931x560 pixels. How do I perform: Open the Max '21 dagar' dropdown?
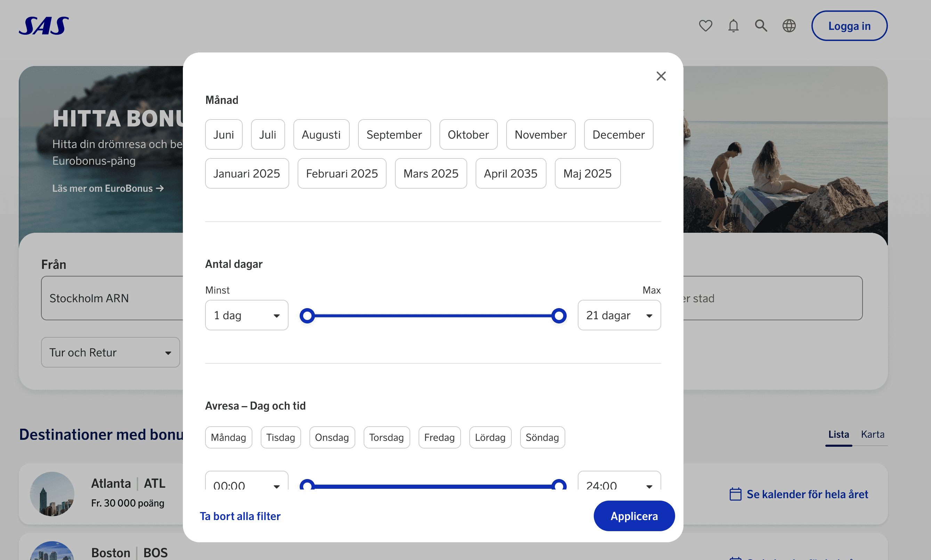point(619,315)
